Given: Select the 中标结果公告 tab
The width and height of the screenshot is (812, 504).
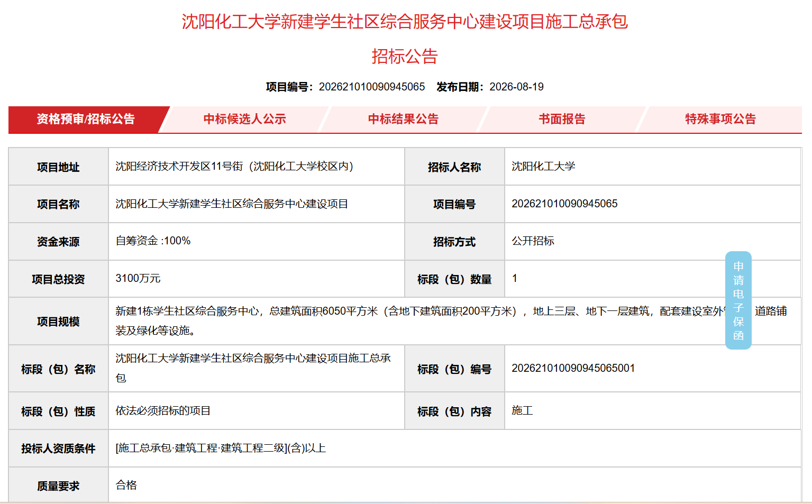Looking at the screenshot, I should click(403, 120).
